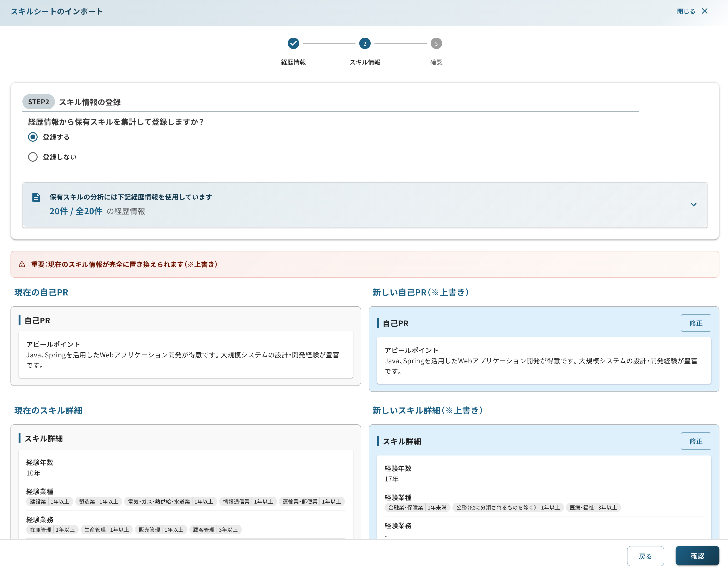728x570 pixels.
Task: Click the X close icon
Action: click(705, 11)
